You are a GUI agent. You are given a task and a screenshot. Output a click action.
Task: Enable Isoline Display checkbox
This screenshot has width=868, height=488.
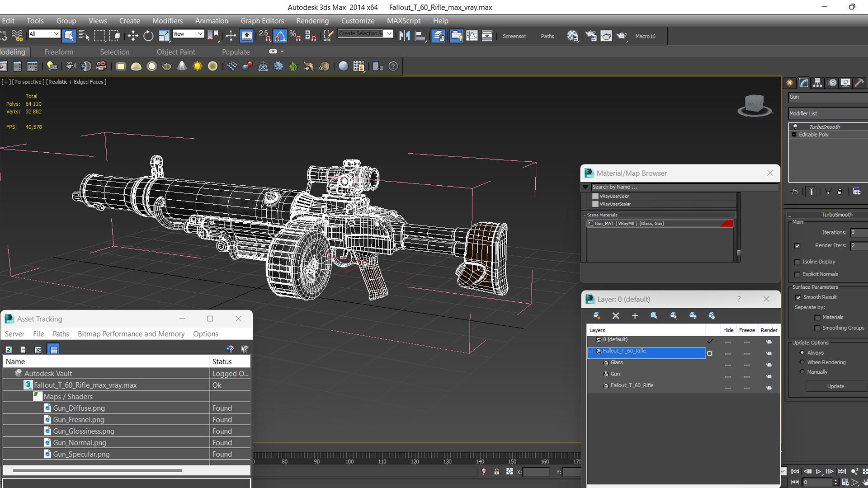coord(797,262)
